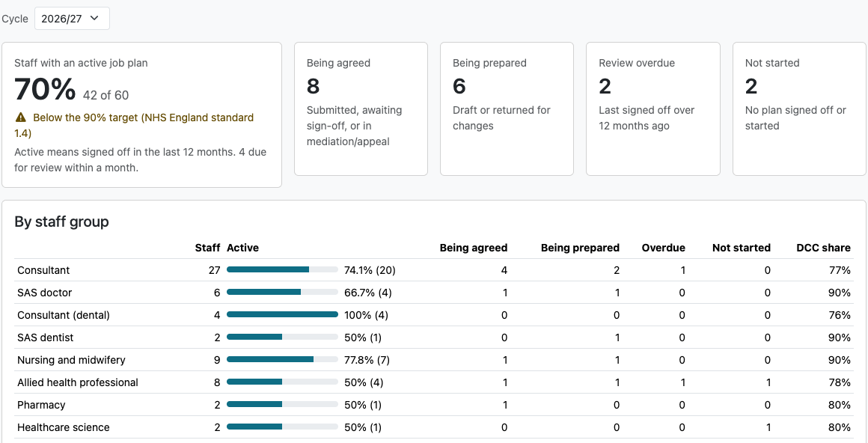Select the SAS doctor row label
The width and height of the screenshot is (868, 443).
[x=44, y=293]
